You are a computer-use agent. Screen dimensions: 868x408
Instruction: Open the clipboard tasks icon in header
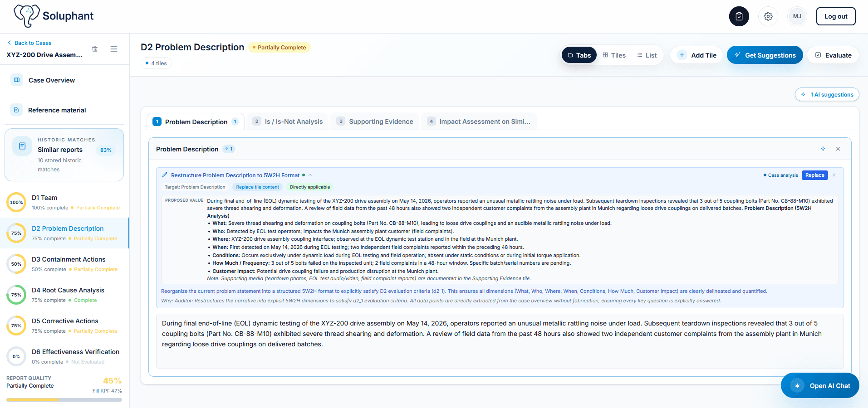point(739,16)
